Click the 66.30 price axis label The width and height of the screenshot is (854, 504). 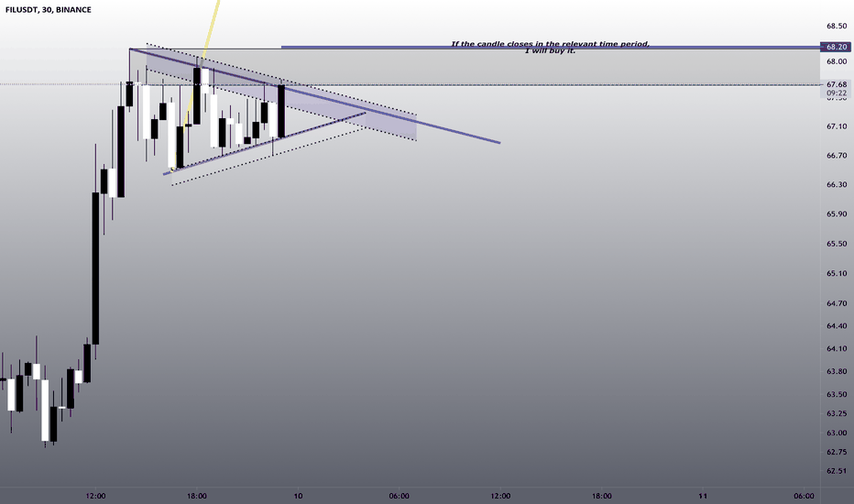coord(836,185)
